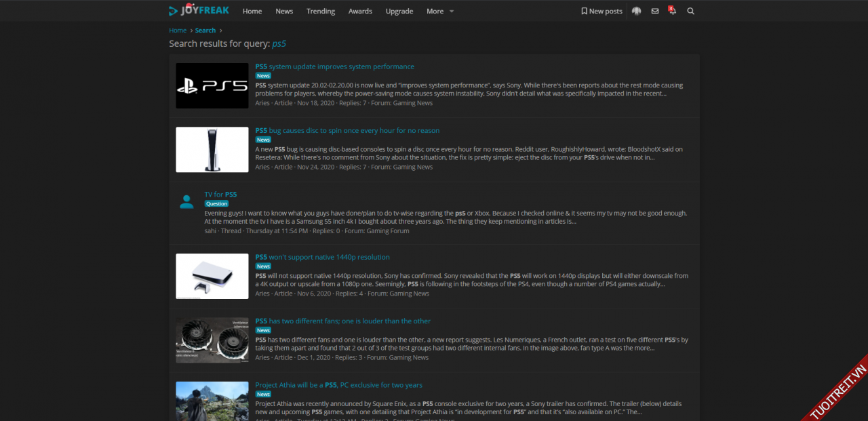Open the user avatar menu
Screen dimensions: 868x421
coord(636,11)
